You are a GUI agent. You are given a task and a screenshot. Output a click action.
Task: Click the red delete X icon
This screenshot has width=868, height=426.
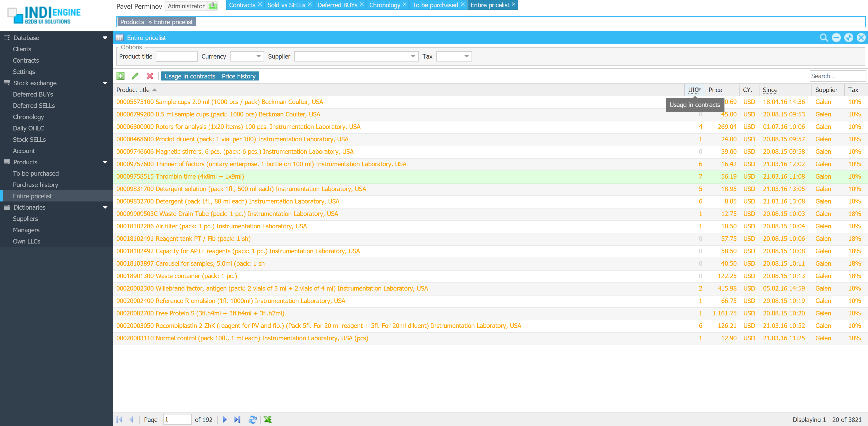point(150,76)
